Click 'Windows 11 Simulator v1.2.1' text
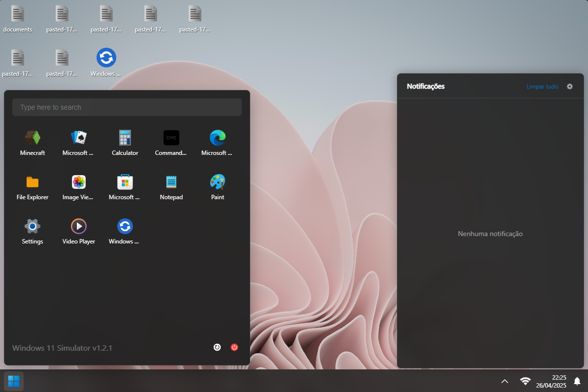Image resolution: width=588 pixels, height=392 pixels. coord(62,348)
